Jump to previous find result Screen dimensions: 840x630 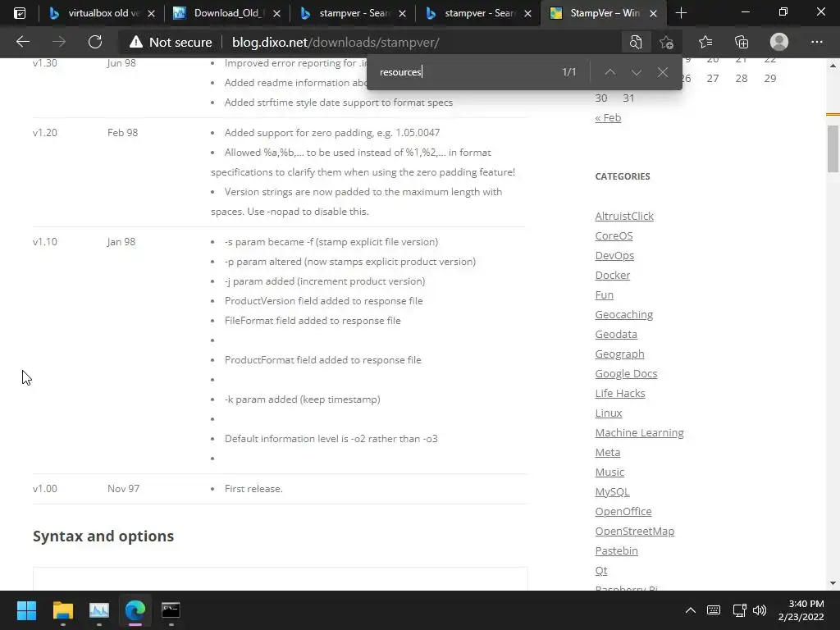click(610, 72)
